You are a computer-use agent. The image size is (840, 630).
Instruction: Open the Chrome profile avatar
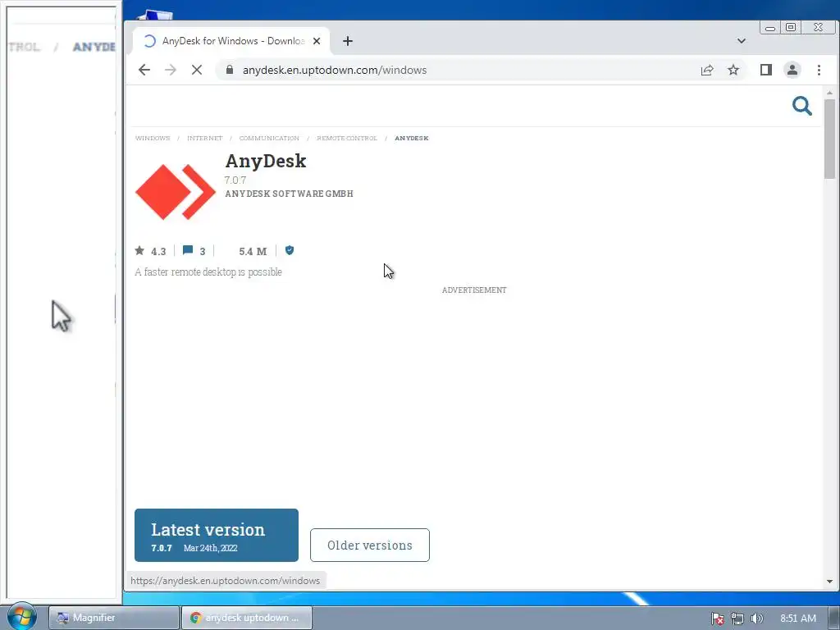point(792,70)
